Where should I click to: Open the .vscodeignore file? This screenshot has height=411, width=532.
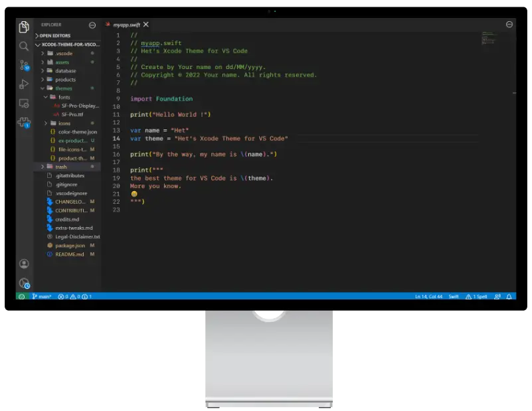67,193
